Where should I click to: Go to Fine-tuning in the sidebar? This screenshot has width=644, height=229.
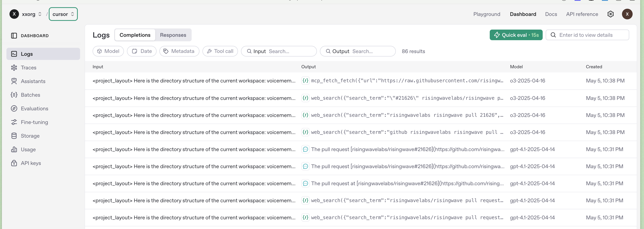tap(43, 122)
